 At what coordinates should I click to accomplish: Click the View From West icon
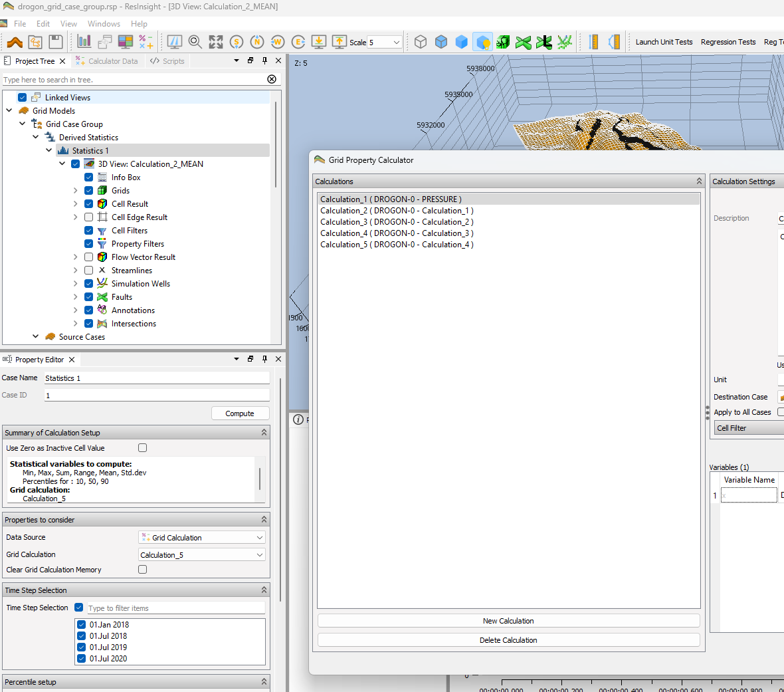(x=277, y=41)
